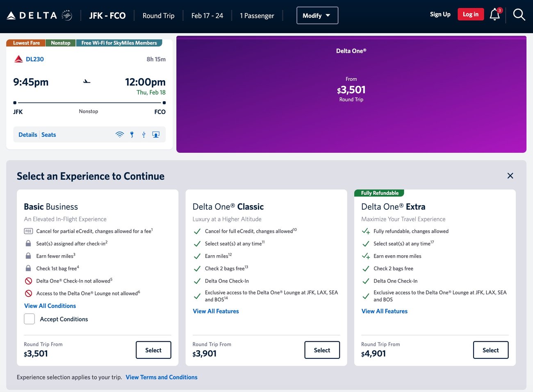Image resolution: width=533 pixels, height=392 pixels.
Task: Click the Lowest Fare badge
Action: coord(26,43)
